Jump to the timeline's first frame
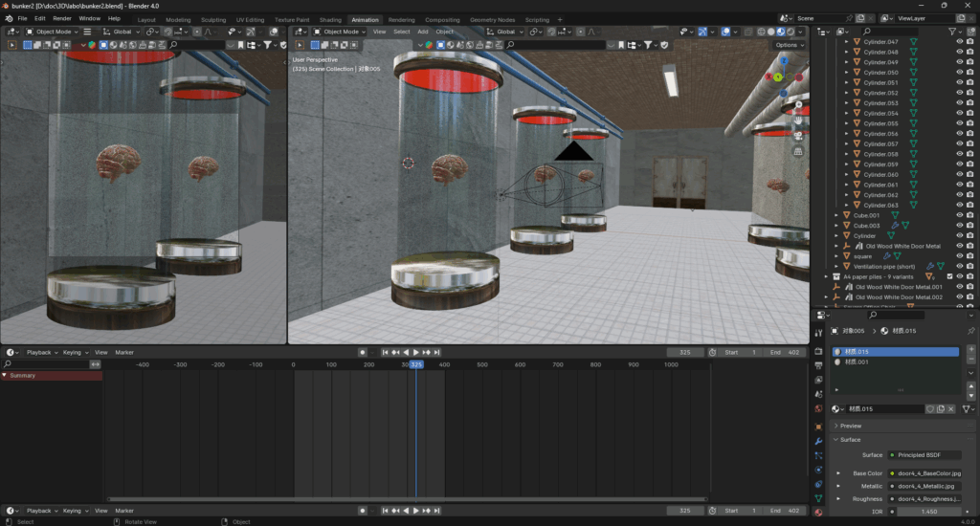The height and width of the screenshot is (526, 980). [386, 352]
